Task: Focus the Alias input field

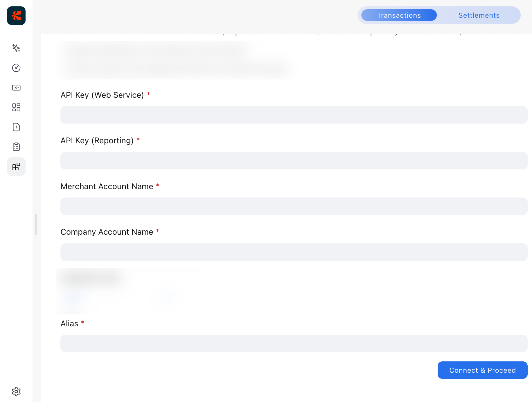Action: [294, 343]
